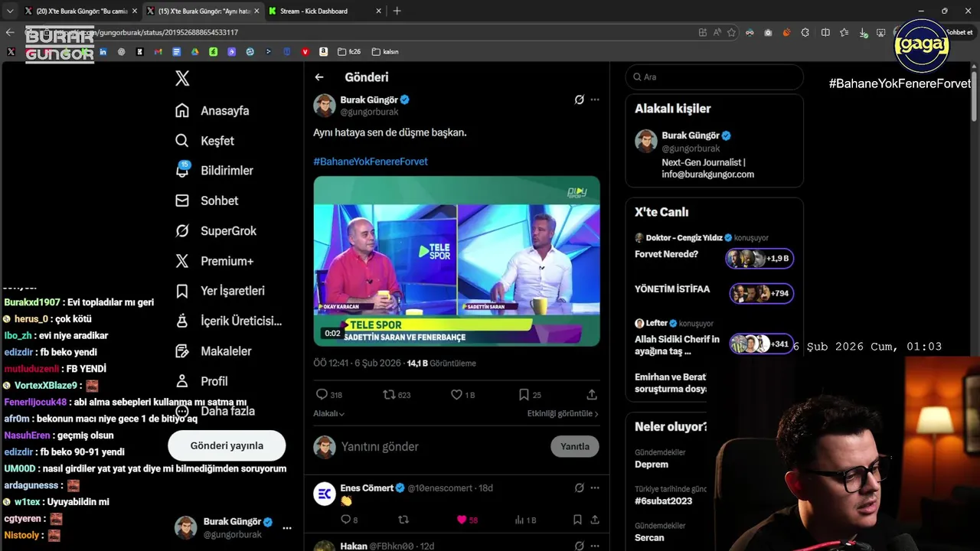Open more options on Hakan's reply
The image size is (980, 551).
(x=595, y=546)
